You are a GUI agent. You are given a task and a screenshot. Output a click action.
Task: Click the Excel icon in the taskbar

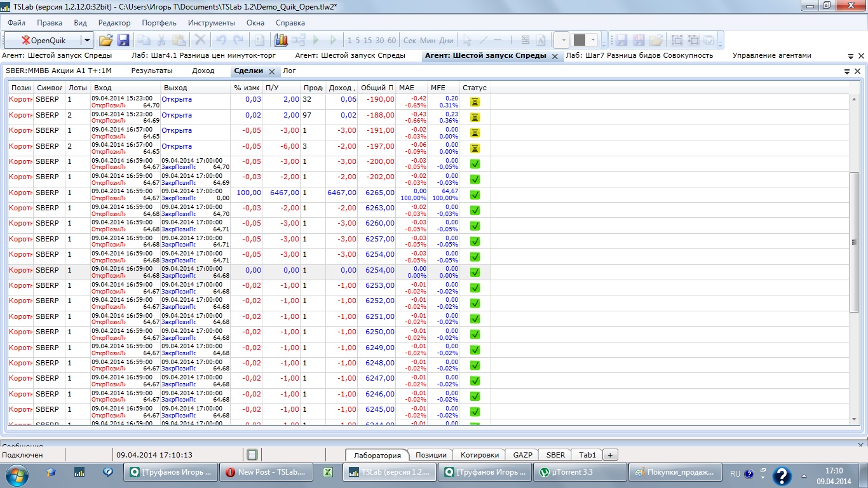pos(329,472)
